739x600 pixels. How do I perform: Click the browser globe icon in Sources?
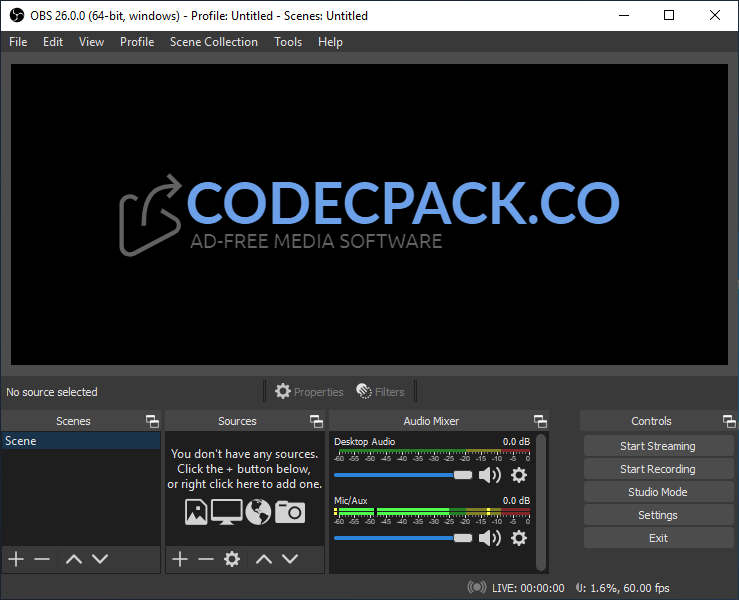258,512
